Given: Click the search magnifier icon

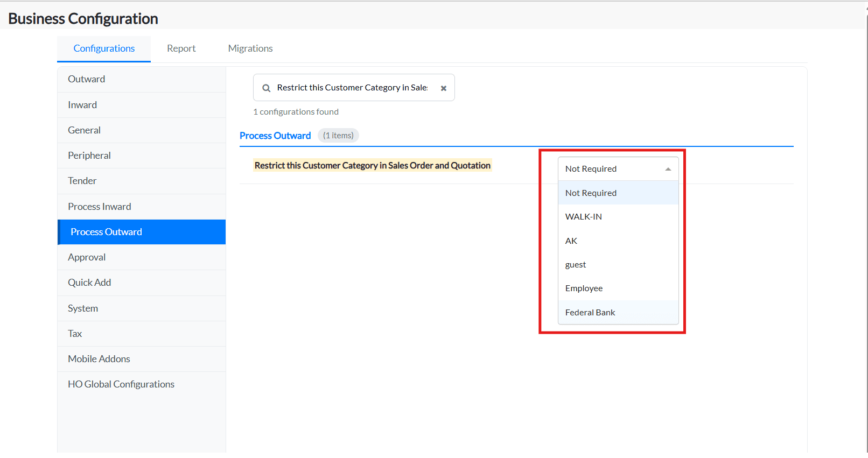Looking at the screenshot, I should click(x=266, y=88).
